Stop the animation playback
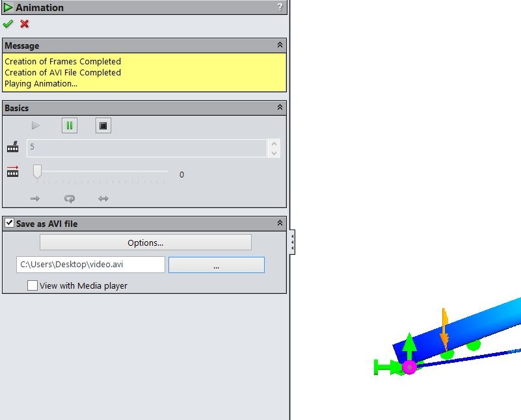The height and width of the screenshot is (420, 521). [x=103, y=125]
